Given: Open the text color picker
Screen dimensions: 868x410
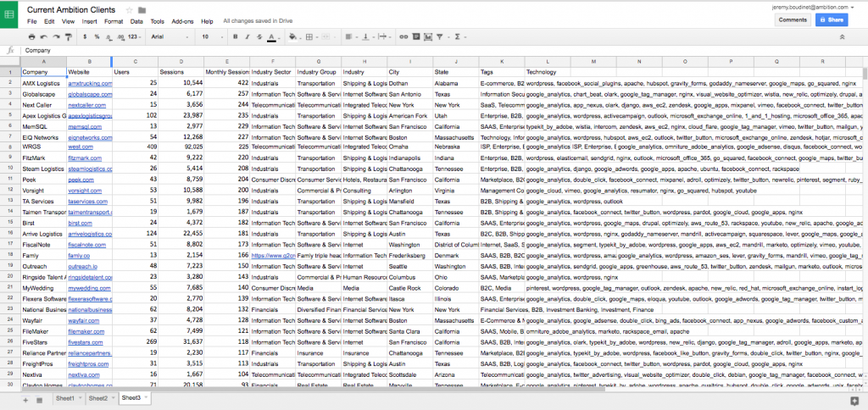Looking at the screenshot, I should pos(272,37).
